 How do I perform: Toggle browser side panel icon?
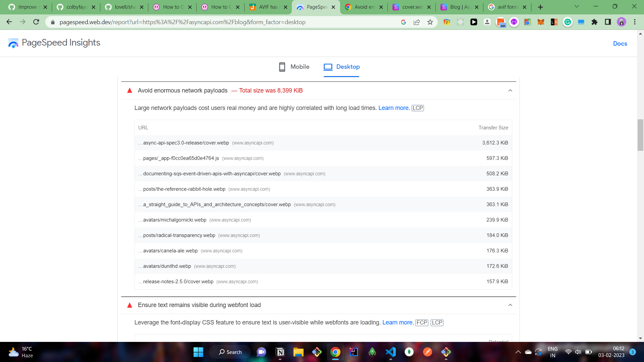608,22
